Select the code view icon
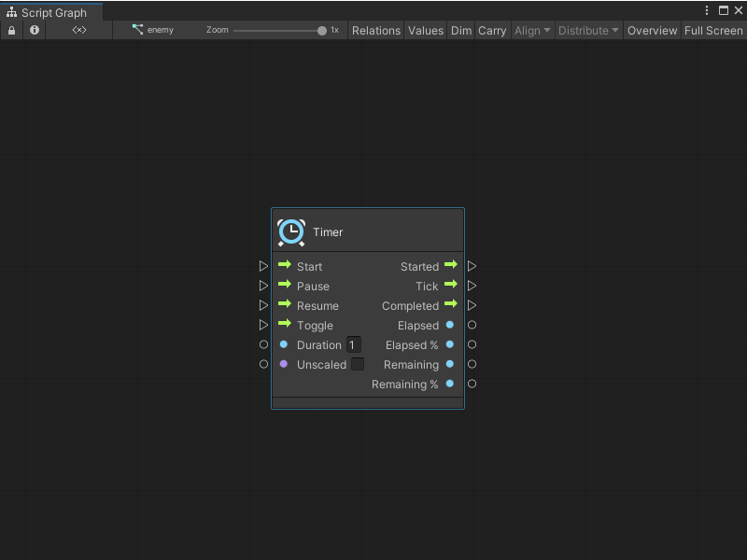The height and width of the screenshot is (560, 747). click(78, 30)
